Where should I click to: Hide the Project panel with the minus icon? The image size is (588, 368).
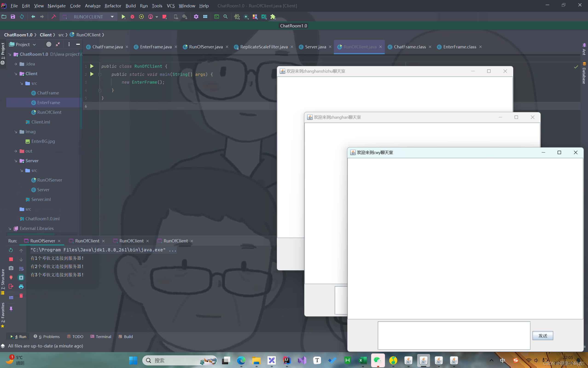[x=78, y=44]
